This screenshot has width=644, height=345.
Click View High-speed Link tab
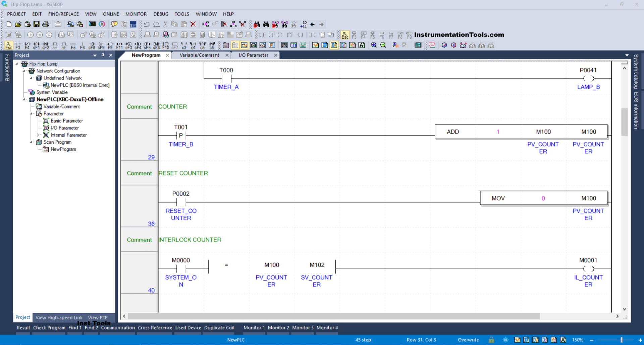[59, 318]
